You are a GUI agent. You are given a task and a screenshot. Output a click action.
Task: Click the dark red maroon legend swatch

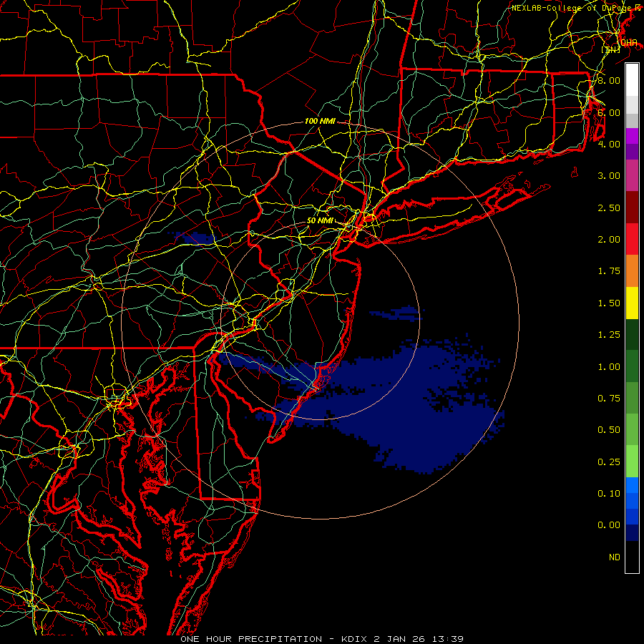point(632,208)
